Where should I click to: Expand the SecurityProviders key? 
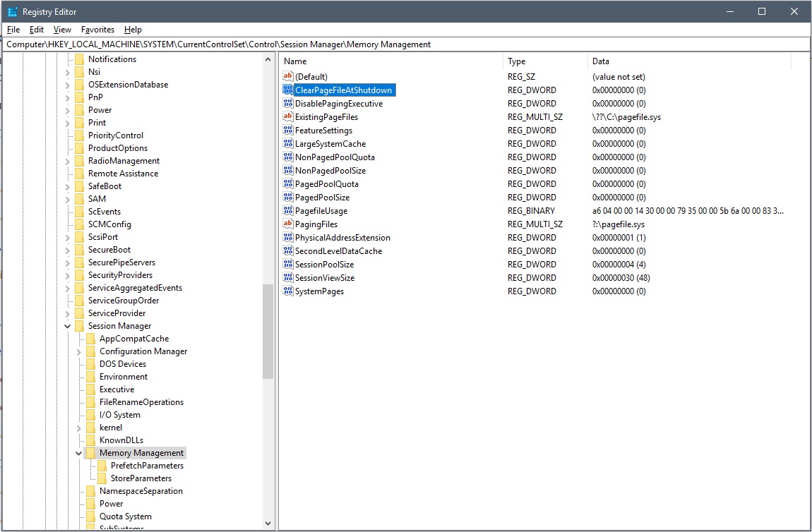click(x=67, y=276)
